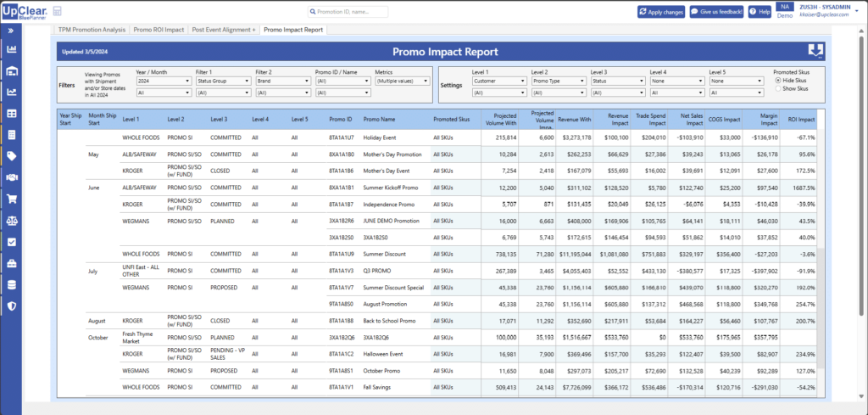The width and height of the screenshot is (868, 415).
Task: Click the JUNE DEMO Promotion name
Action: pos(391,221)
